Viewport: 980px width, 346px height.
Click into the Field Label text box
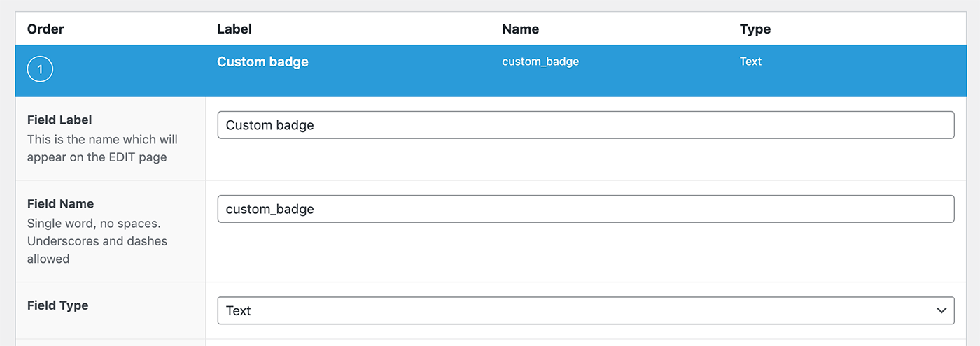[585, 125]
